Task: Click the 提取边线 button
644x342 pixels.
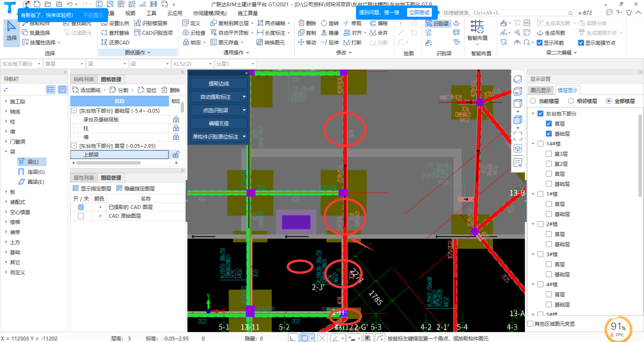Action: click(x=219, y=83)
